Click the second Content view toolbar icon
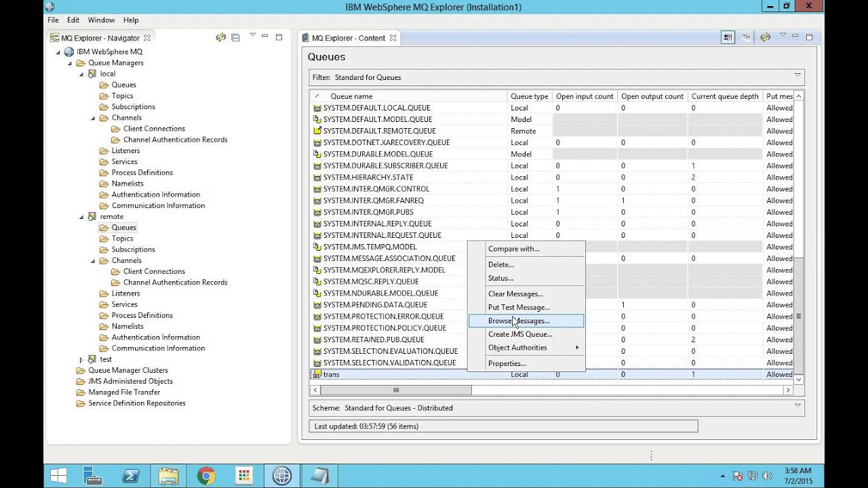 (747, 38)
